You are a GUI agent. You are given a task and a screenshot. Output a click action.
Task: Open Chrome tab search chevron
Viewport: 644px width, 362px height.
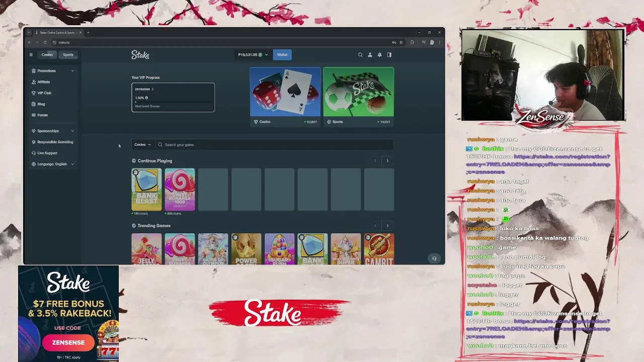tap(29, 33)
